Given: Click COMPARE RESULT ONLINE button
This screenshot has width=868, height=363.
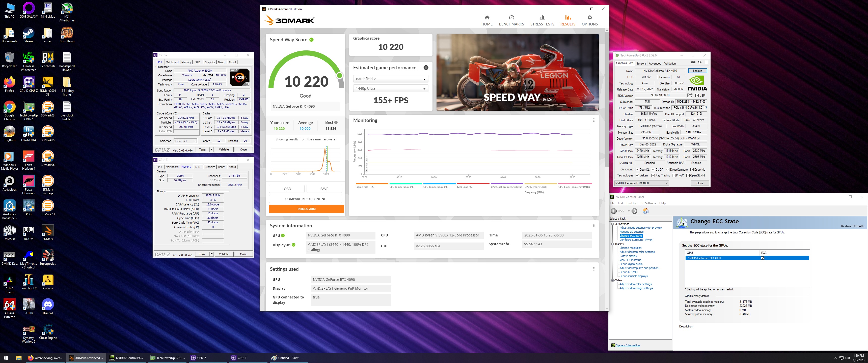Looking at the screenshot, I should click(305, 199).
